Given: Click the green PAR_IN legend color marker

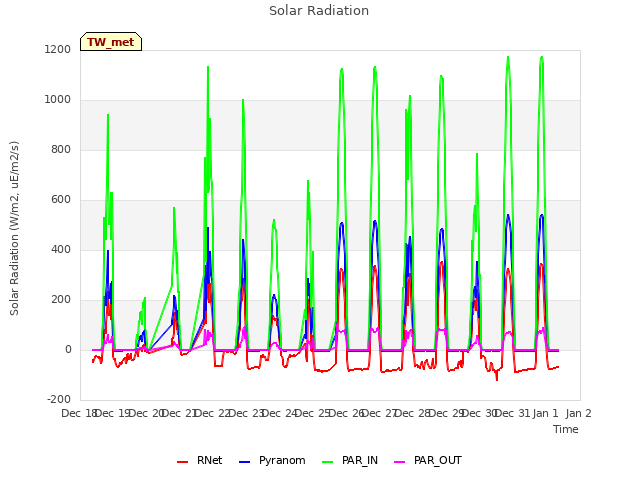Looking at the screenshot, I should coord(327,462).
